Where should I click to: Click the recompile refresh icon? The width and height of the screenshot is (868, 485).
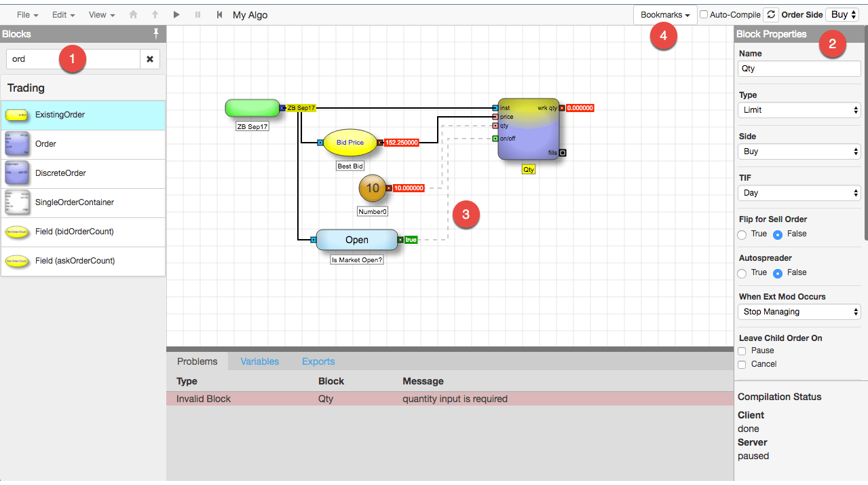(x=770, y=14)
